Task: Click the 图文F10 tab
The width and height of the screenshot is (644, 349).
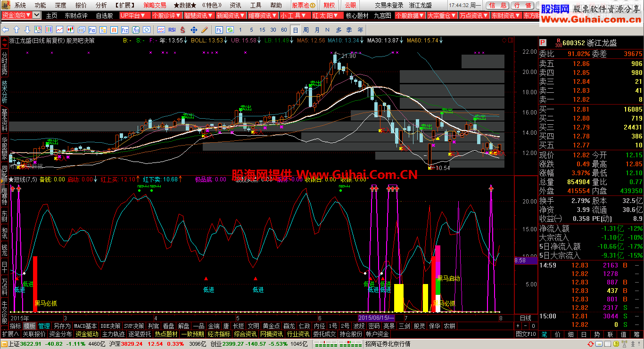Action: click(x=525, y=334)
